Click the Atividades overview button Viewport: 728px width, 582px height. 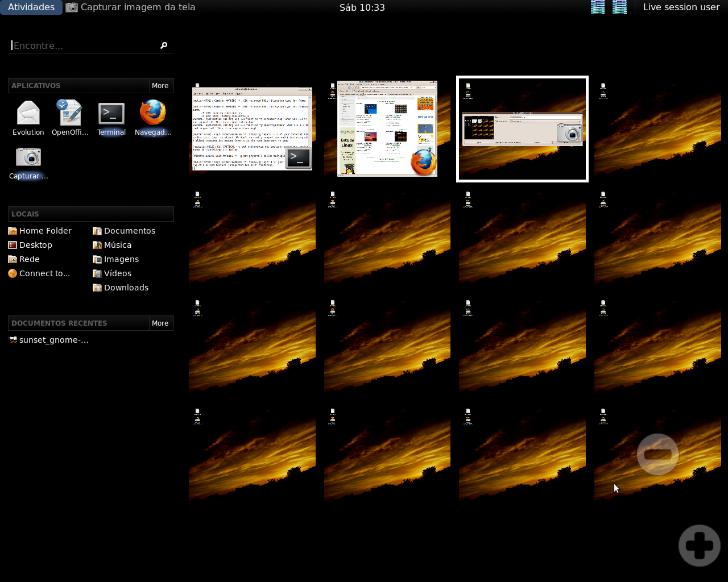31,7
